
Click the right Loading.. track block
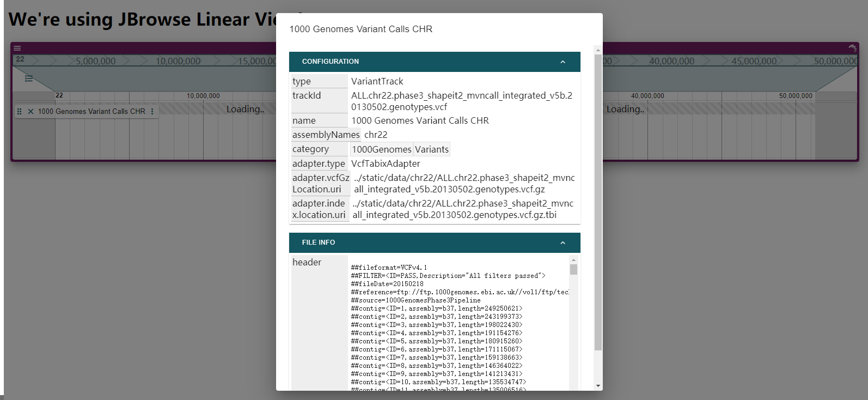tap(625, 109)
